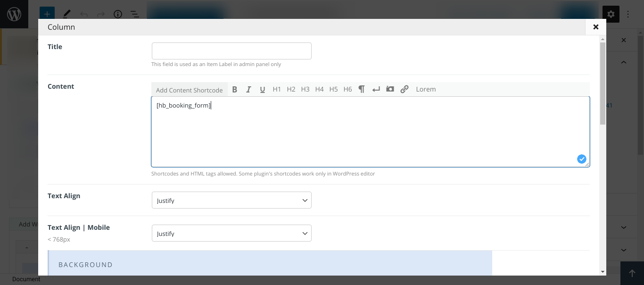644x285 pixels.
Task: Insert Lorem placeholder text
Action: pos(426,89)
